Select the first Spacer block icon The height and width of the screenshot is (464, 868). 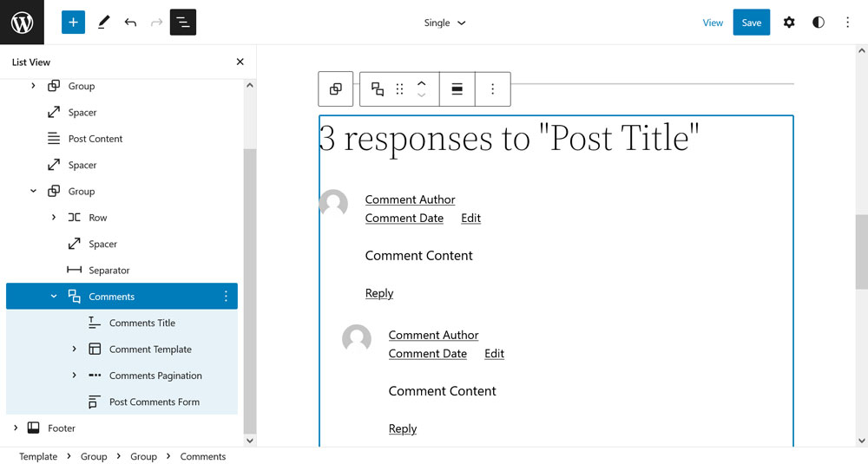coord(54,112)
